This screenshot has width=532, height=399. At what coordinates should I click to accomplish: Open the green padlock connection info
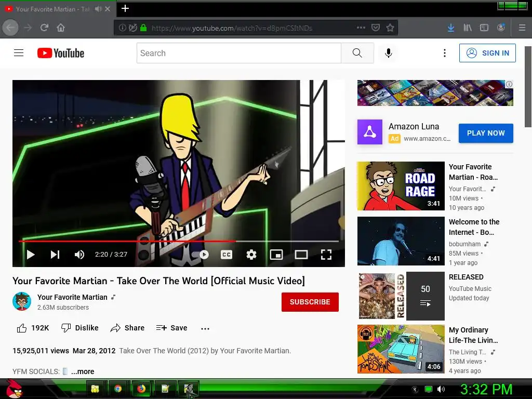(143, 28)
